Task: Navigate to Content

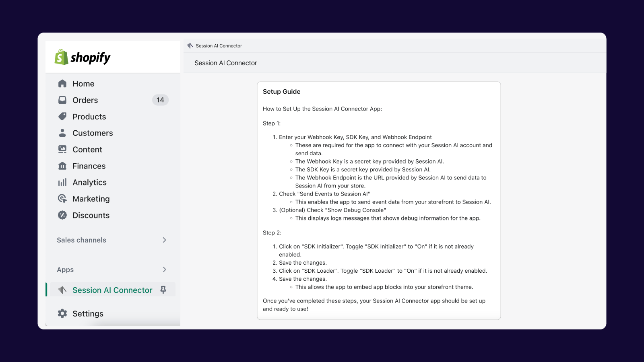Action: point(87,150)
